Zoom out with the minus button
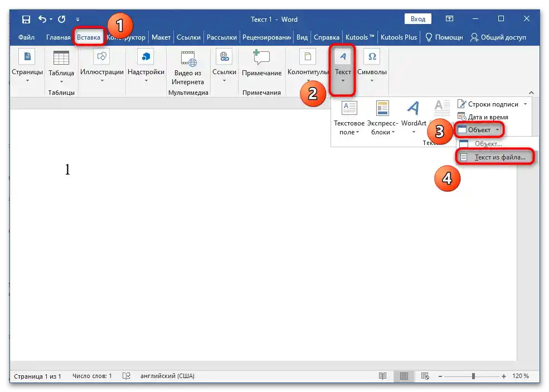The height and width of the screenshot is (392, 549). 440,376
